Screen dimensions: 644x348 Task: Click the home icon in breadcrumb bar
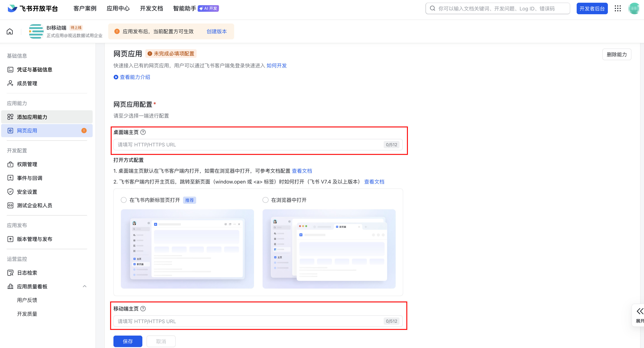point(10,31)
